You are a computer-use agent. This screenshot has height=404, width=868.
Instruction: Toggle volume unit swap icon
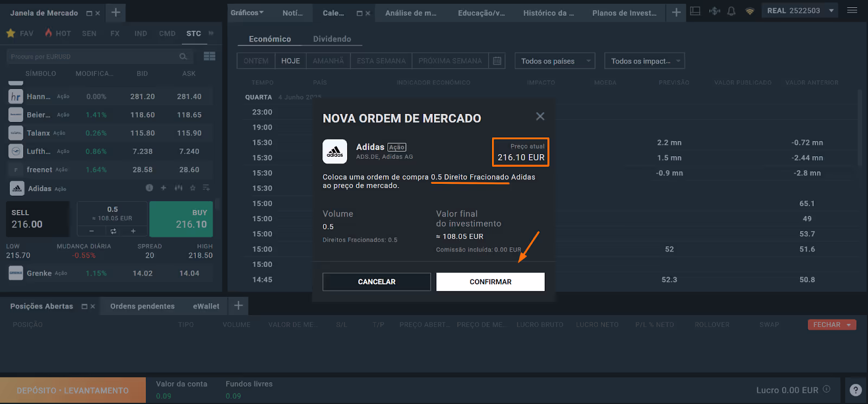(113, 231)
